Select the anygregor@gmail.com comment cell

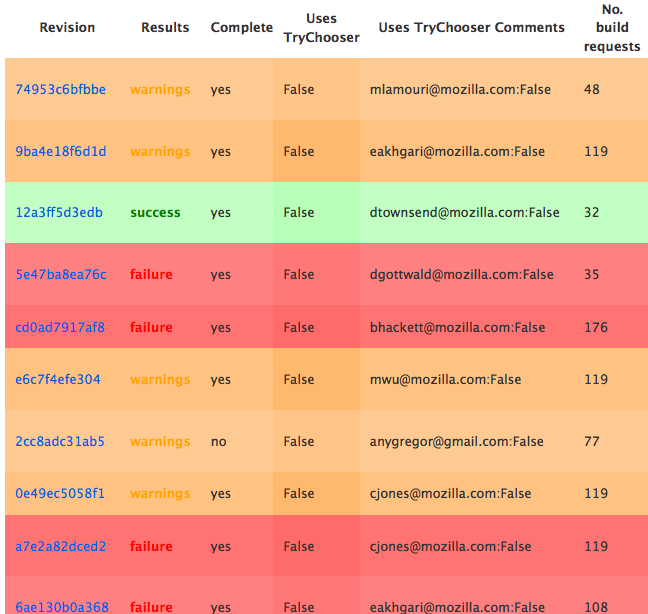pos(457,441)
